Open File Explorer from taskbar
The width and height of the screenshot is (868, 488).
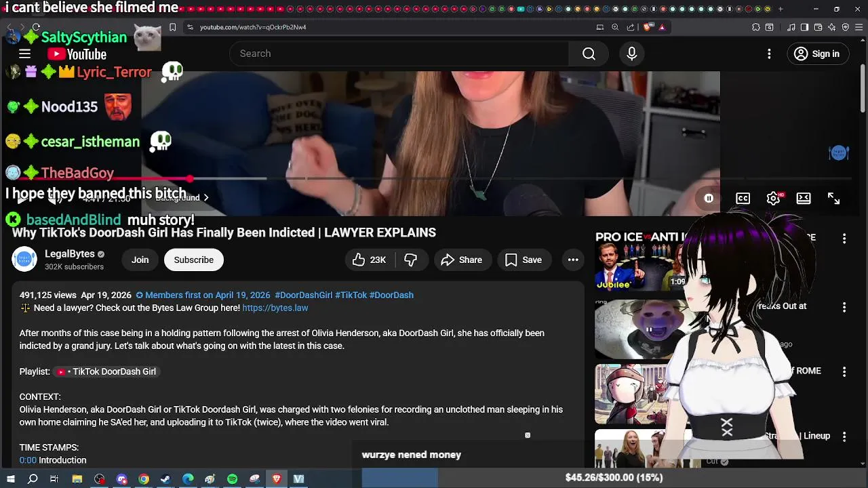point(77,479)
